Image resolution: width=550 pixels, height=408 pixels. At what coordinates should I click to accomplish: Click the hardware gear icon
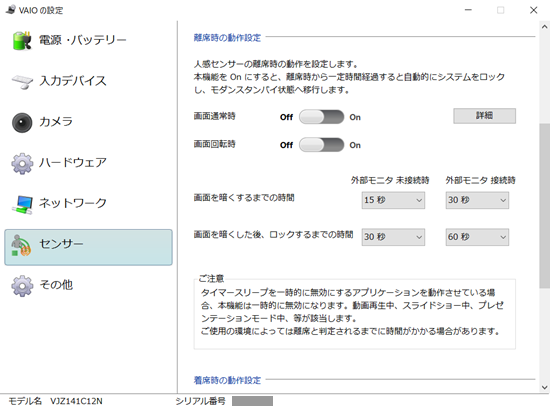[x=22, y=163]
